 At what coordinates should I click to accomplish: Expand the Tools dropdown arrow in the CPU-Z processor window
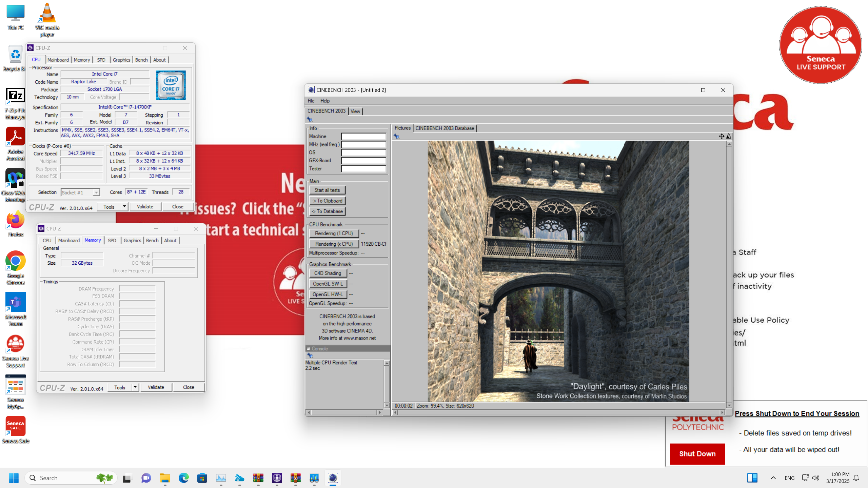point(124,206)
